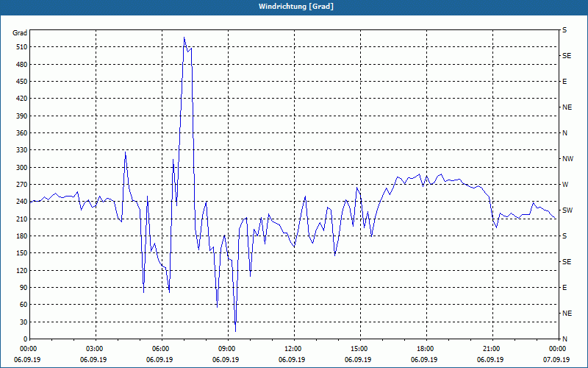Click the 30 y-axis value

click(24, 322)
